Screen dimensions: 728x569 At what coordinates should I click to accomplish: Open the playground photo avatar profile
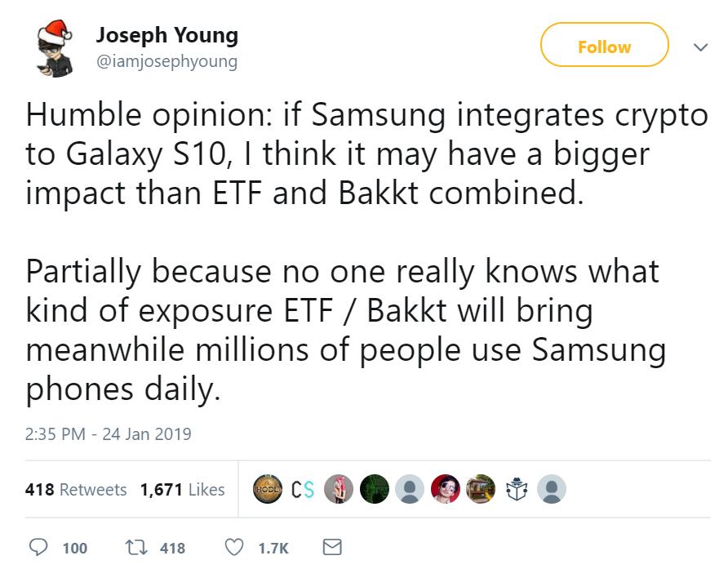tap(480, 489)
